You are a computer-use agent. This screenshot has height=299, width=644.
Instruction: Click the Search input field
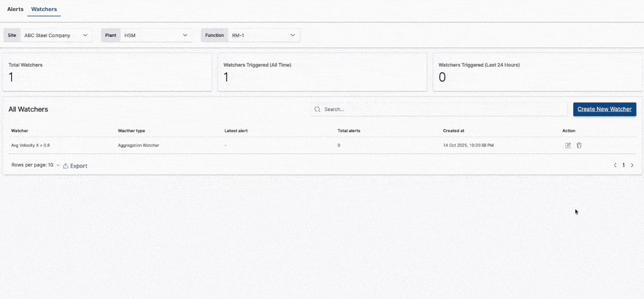[x=404, y=109]
